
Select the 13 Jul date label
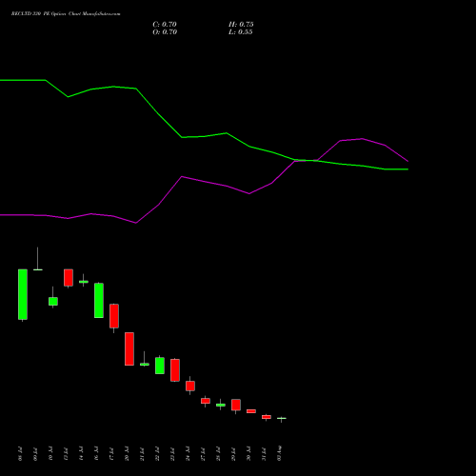tap(66, 454)
